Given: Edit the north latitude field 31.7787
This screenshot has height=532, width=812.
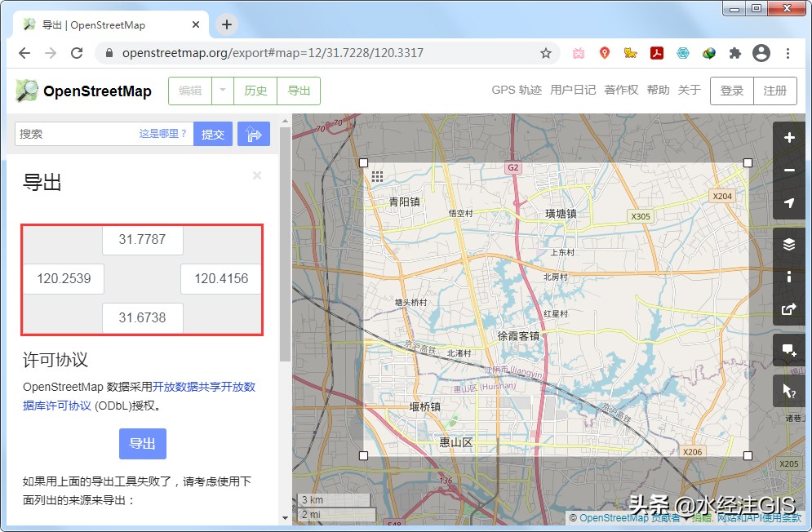Looking at the screenshot, I should (143, 239).
